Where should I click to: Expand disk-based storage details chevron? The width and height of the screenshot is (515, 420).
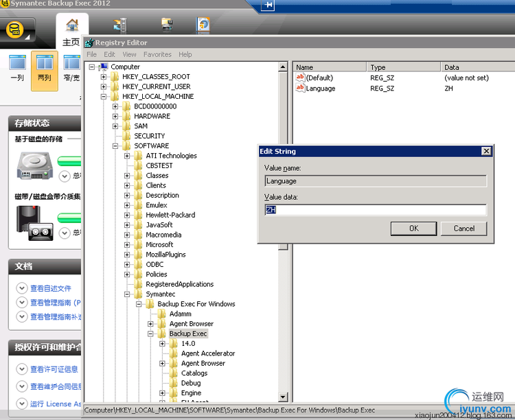pyautogui.click(x=65, y=176)
